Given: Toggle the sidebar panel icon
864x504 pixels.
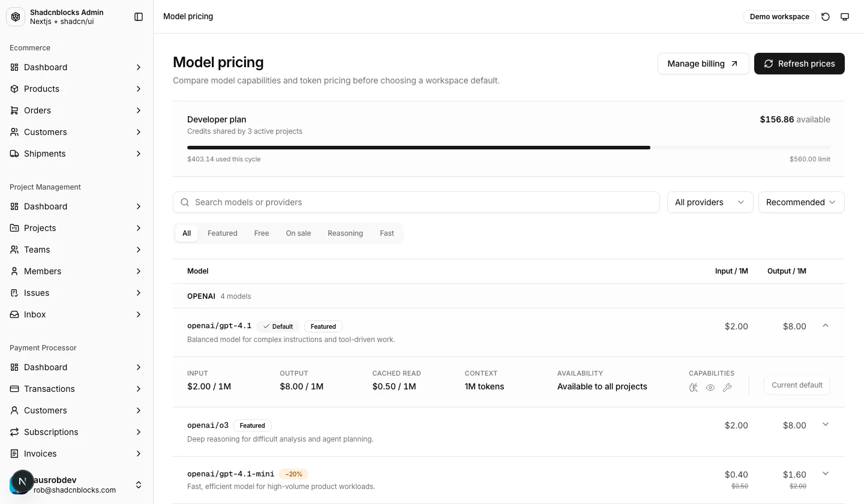Looking at the screenshot, I should (x=139, y=17).
